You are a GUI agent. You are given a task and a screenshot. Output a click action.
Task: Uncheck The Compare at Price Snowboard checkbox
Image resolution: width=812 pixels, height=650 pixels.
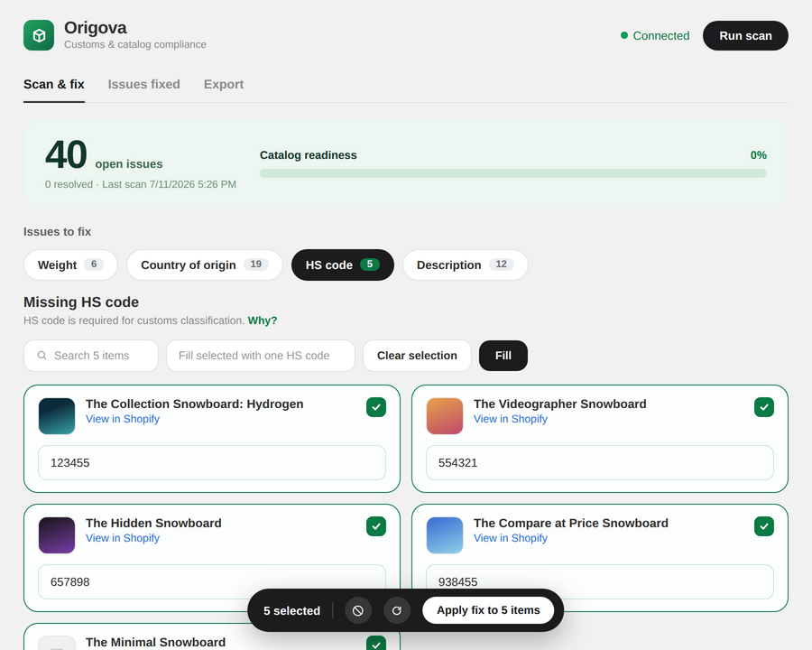click(764, 526)
